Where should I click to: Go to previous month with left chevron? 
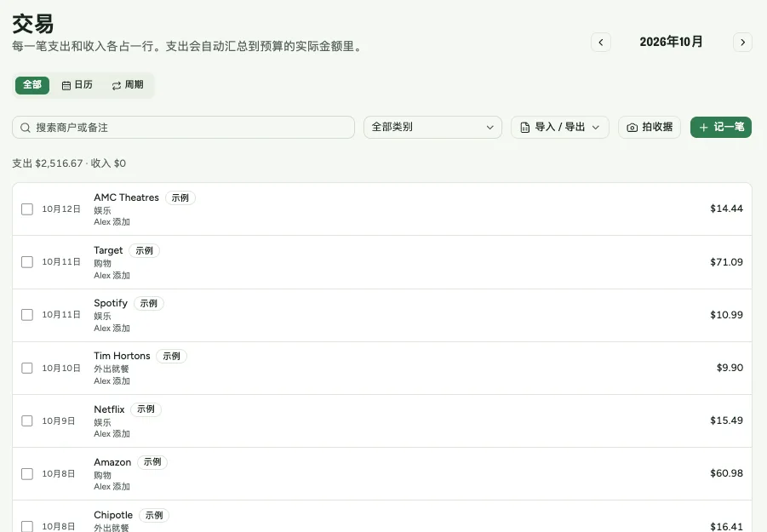point(601,42)
